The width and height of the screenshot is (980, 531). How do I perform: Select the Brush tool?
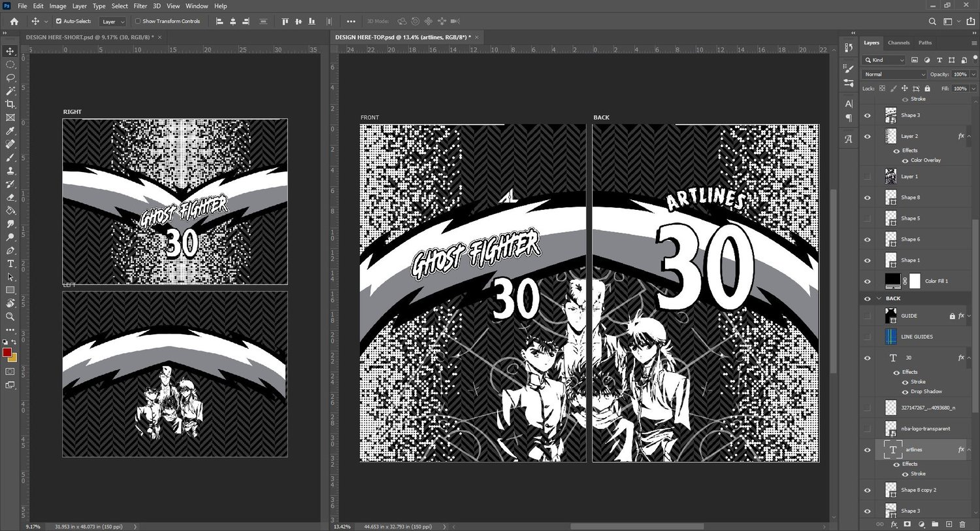pyautogui.click(x=10, y=158)
